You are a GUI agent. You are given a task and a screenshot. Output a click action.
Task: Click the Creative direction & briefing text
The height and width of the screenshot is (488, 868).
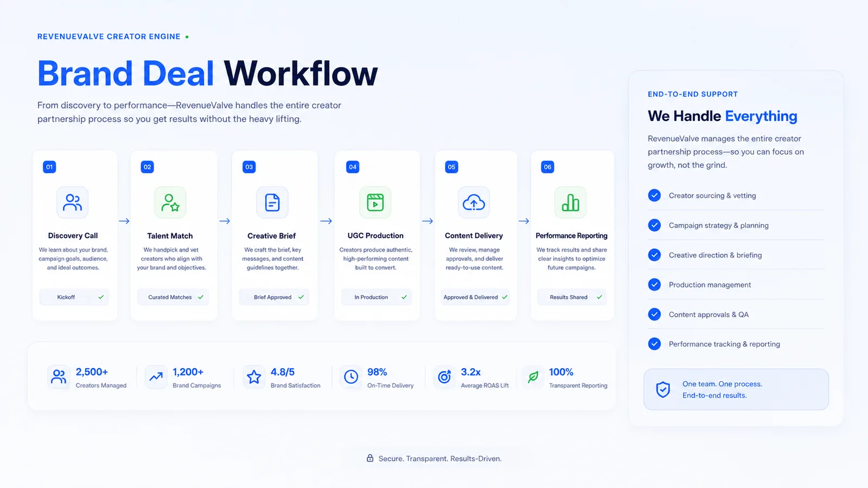tap(715, 255)
